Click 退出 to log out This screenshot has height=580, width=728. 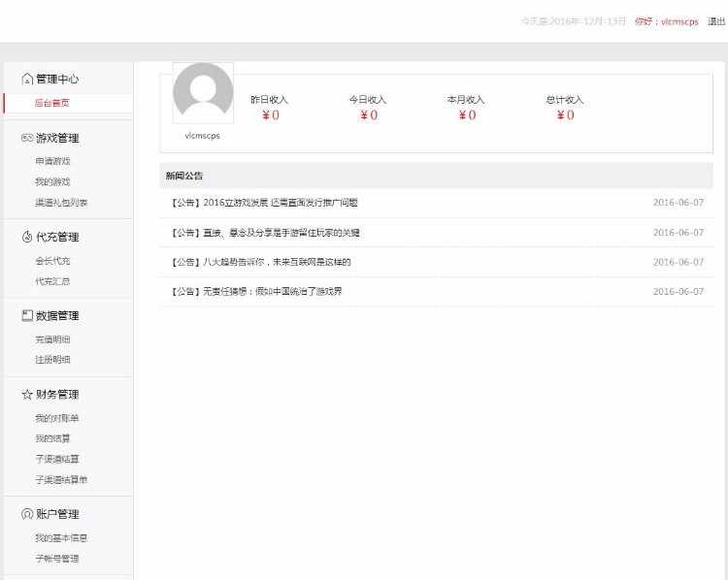pyautogui.click(x=716, y=21)
